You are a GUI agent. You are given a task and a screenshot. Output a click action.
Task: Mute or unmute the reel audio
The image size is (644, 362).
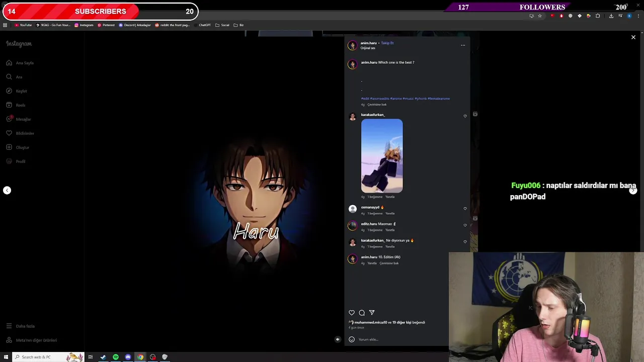(338, 339)
